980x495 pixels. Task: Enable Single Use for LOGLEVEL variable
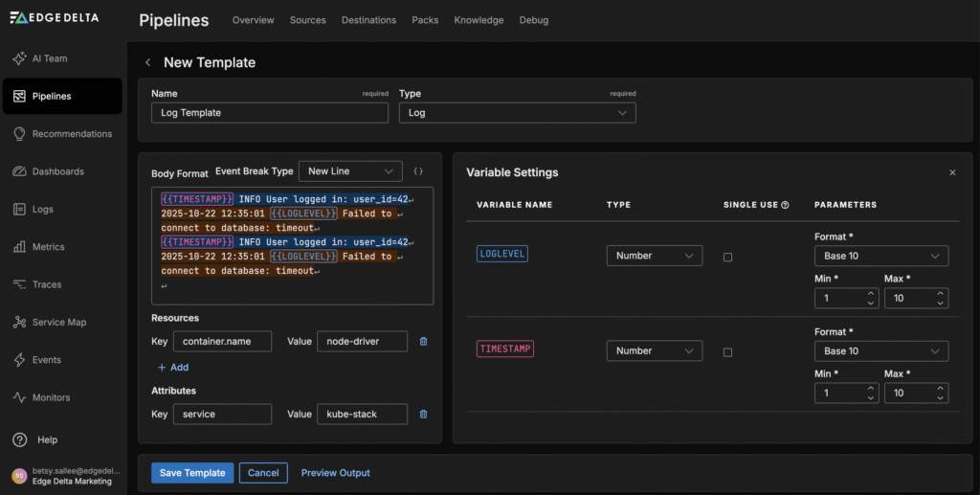tap(727, 257)
